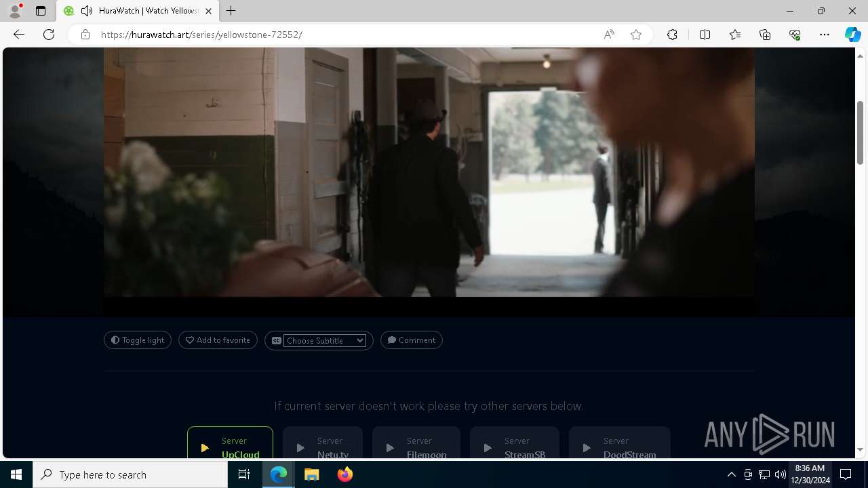Open the volume tray icon
Image resolution: width=868 pixels, height=488 pixels.
[x=780, y=474]
